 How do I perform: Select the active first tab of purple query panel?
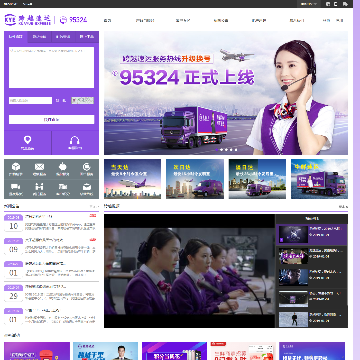pos(16,37)
